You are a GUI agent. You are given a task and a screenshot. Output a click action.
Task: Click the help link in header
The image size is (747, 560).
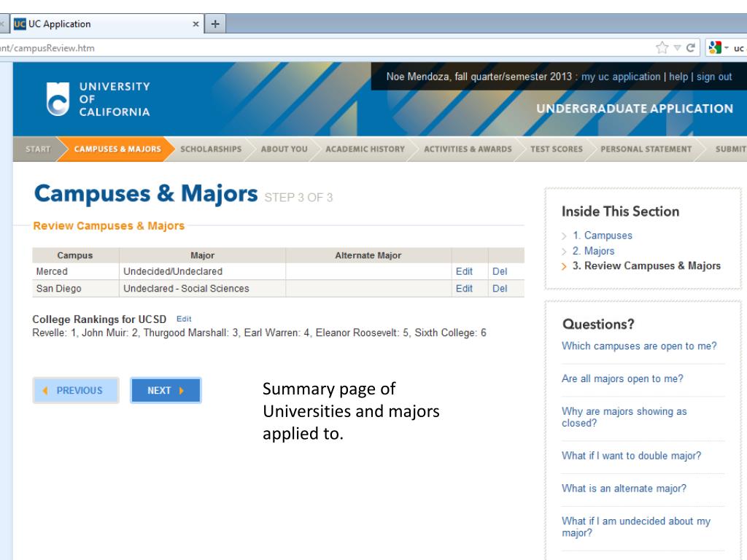pos(678,77)
